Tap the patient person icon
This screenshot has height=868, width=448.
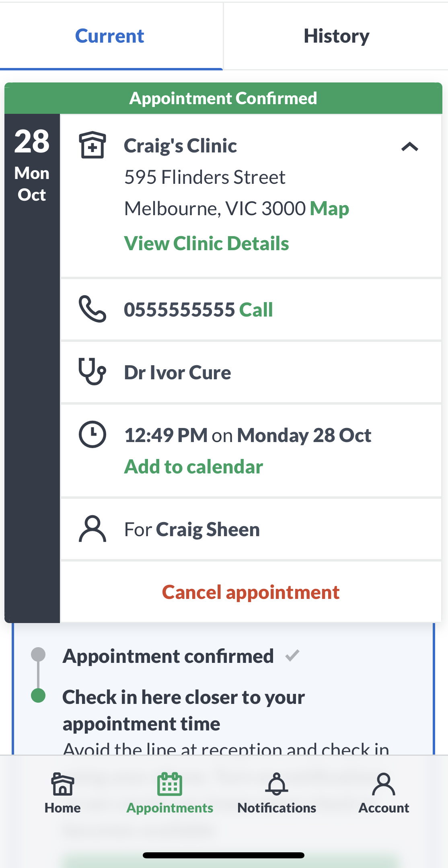(x=92, y=529)
